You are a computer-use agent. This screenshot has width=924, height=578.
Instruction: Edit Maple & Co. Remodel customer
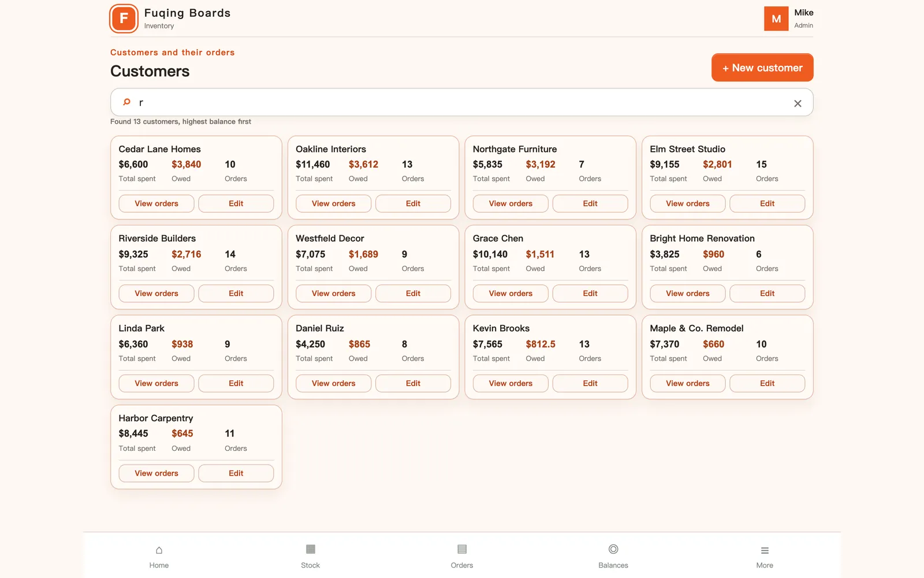pos(767,383)
